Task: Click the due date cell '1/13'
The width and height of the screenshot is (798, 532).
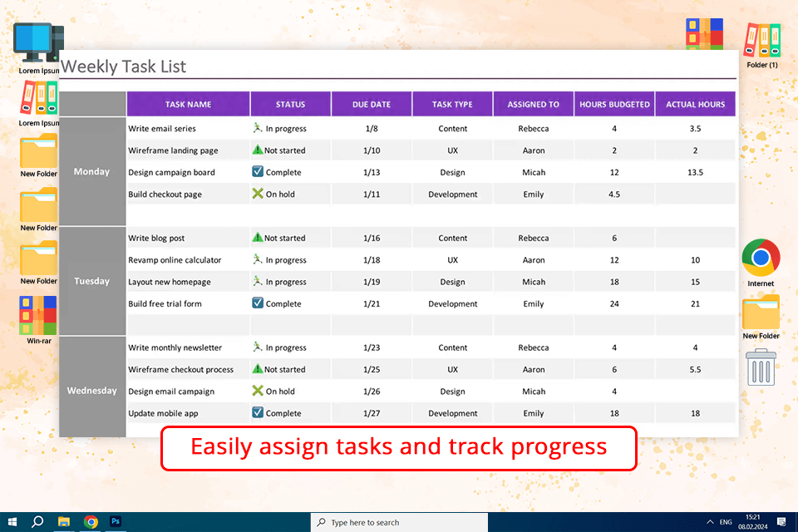Action: click(x=372, y=172)
